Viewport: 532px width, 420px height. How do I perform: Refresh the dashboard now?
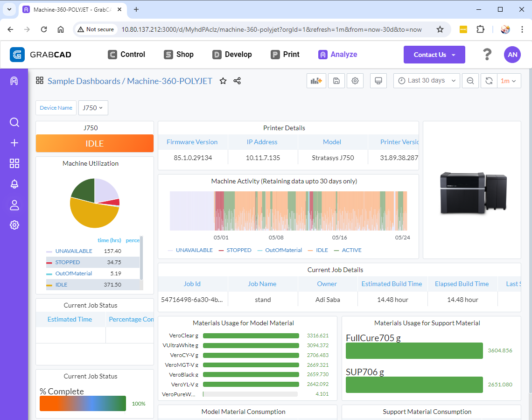[489, 81]
